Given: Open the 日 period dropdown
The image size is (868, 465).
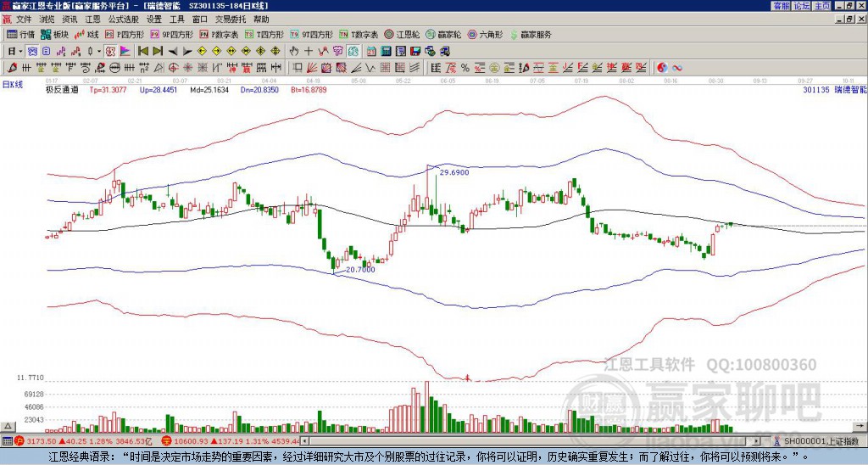Looking at the screenshot, I should point(15,51).
